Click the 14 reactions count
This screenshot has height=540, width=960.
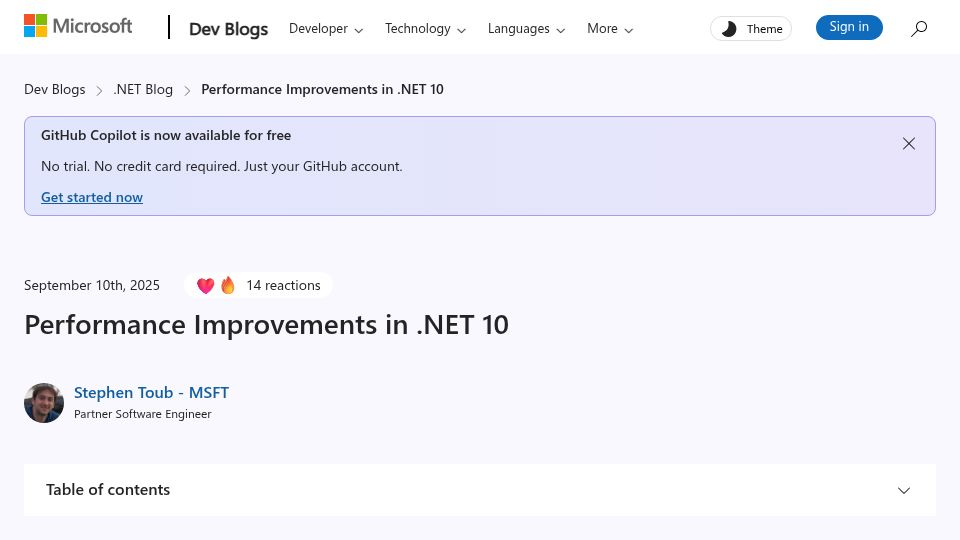[x=283, y=285]
